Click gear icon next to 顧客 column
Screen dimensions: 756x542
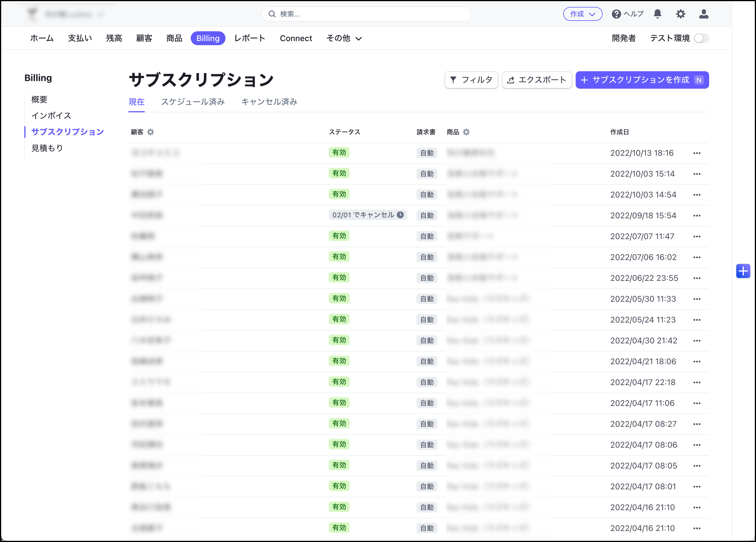pos(151,132)
